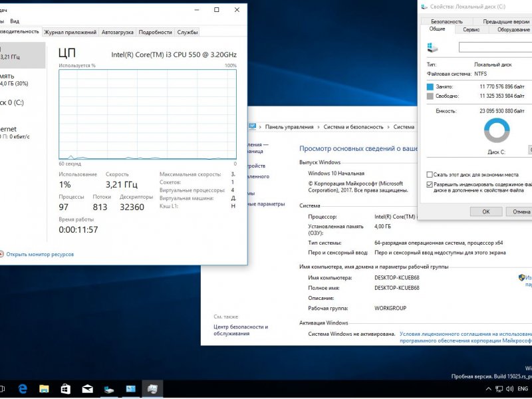Uncheck Разрешить индексировать содержимое checkbox
This screenshot has width=532, height=399.
click(x=430, y=185)
